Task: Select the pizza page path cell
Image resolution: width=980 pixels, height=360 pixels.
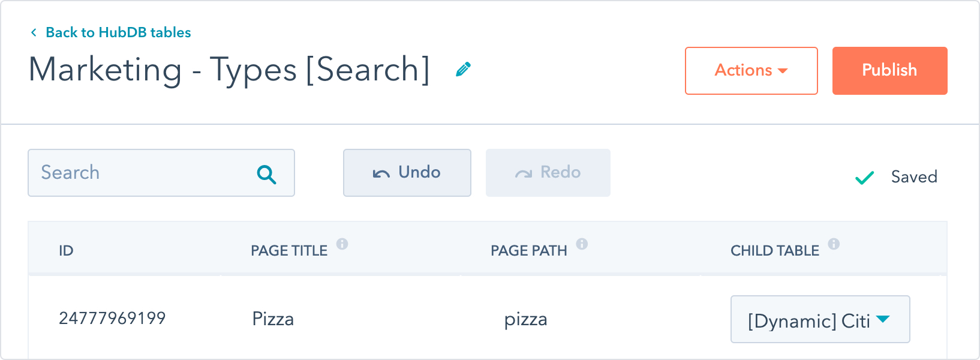Action: tap(525, 319)
